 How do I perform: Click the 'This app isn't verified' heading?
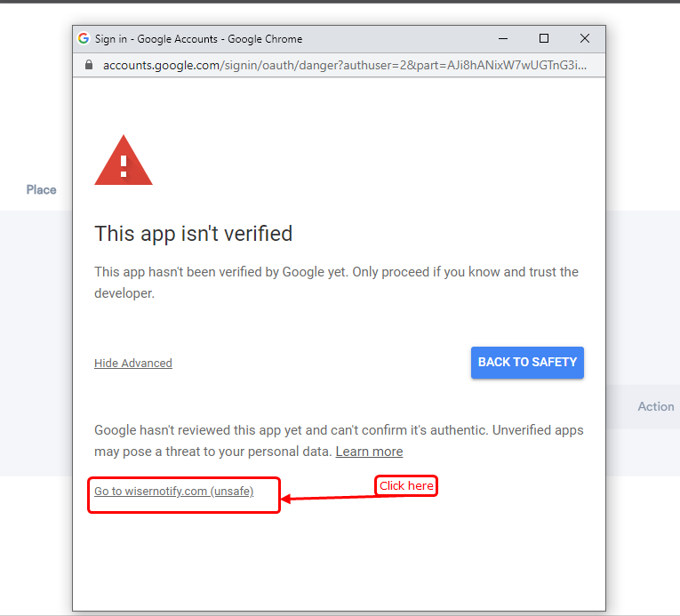[x=194, y=234]
